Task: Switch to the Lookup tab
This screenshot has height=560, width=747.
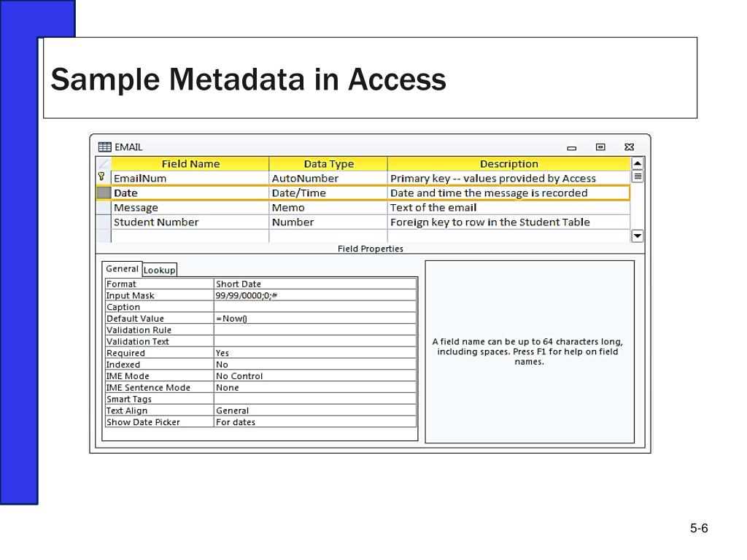Action: (160, 270)
